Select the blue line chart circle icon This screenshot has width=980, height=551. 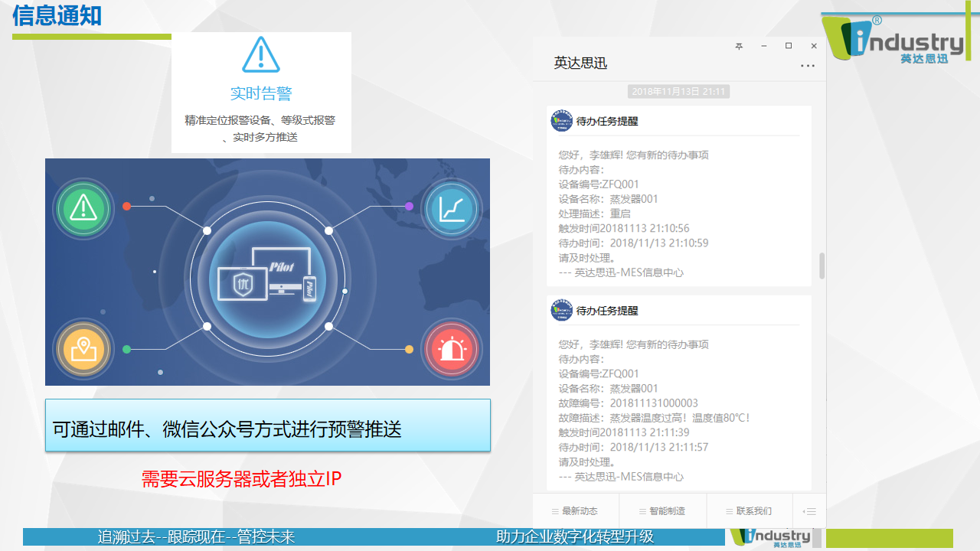click(452, 208)
